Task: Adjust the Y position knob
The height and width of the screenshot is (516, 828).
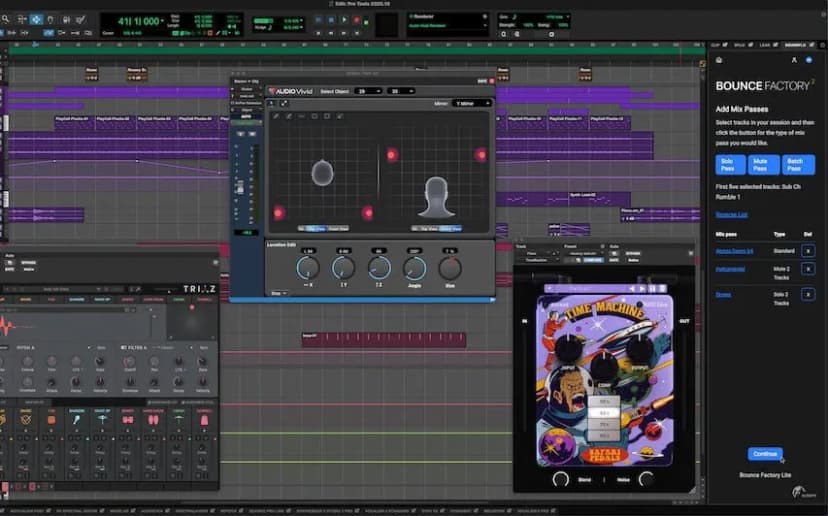Action: click(x=343, y=268)
